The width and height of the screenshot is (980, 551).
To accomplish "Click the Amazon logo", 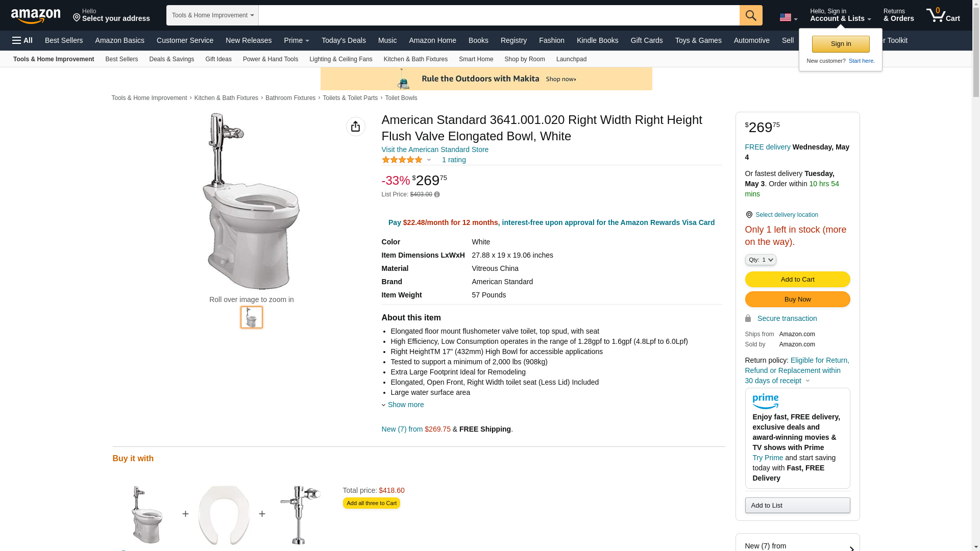I will pyautogui.click(x=36, y=16).
